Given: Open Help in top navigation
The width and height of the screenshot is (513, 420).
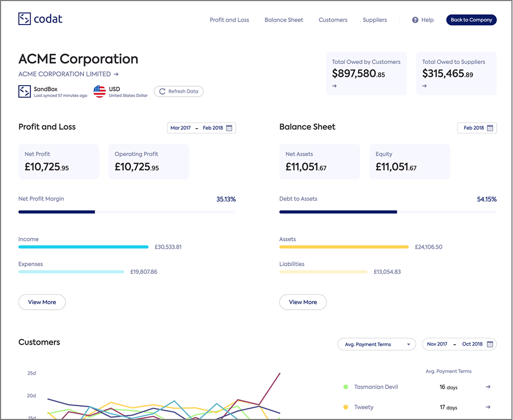Looking at the screenshot, I should pos(423,20).
